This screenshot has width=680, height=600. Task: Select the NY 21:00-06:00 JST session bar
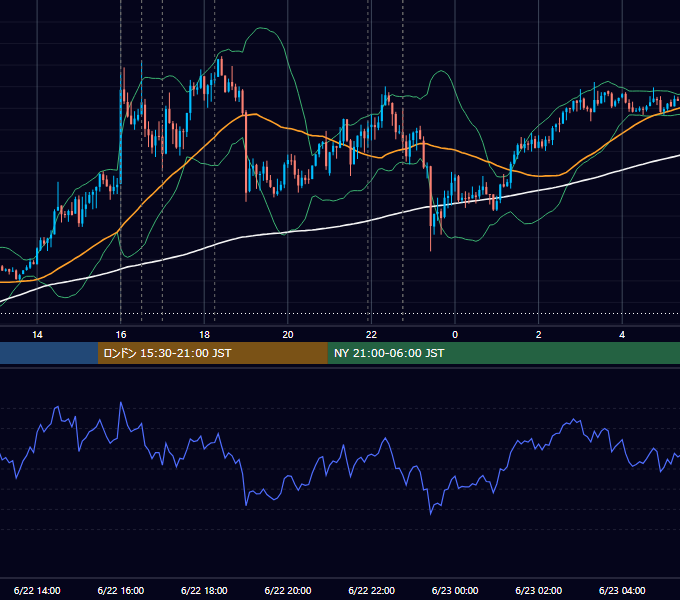pos(503,353)
